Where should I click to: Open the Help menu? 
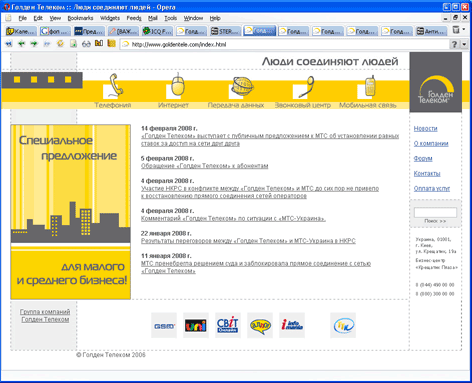tap(215, 18)
